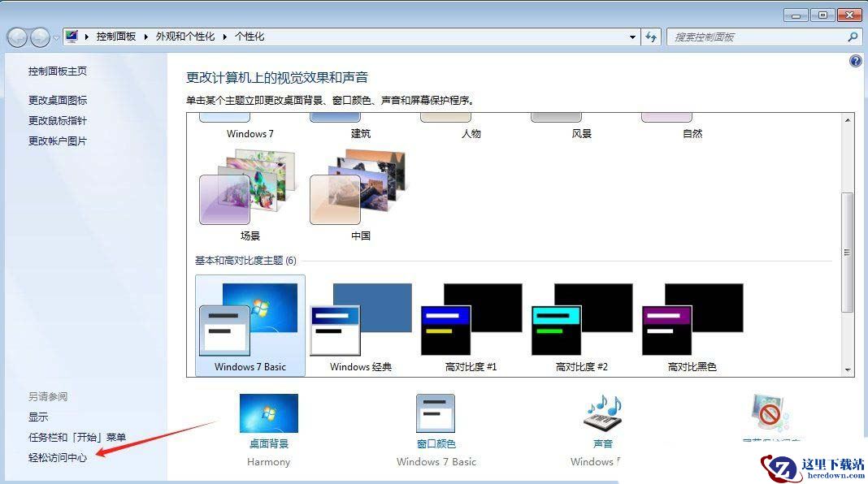This screenshot has height=484, width=868.
Task: Select the 人物 theme
Action: coord(471,127)
